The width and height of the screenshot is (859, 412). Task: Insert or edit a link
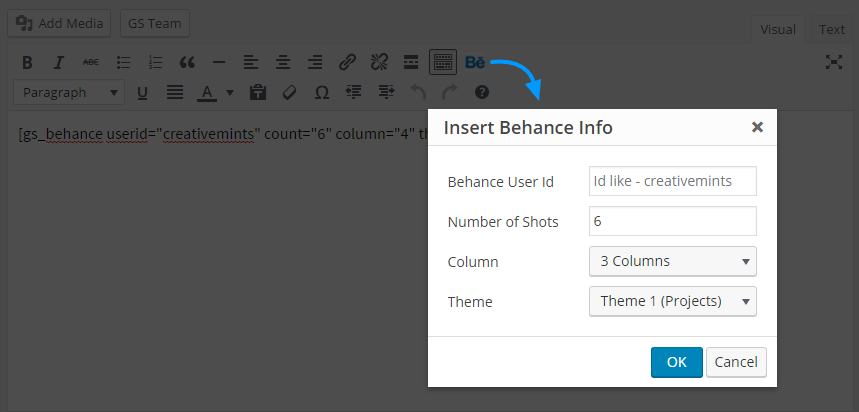point(347,63)
